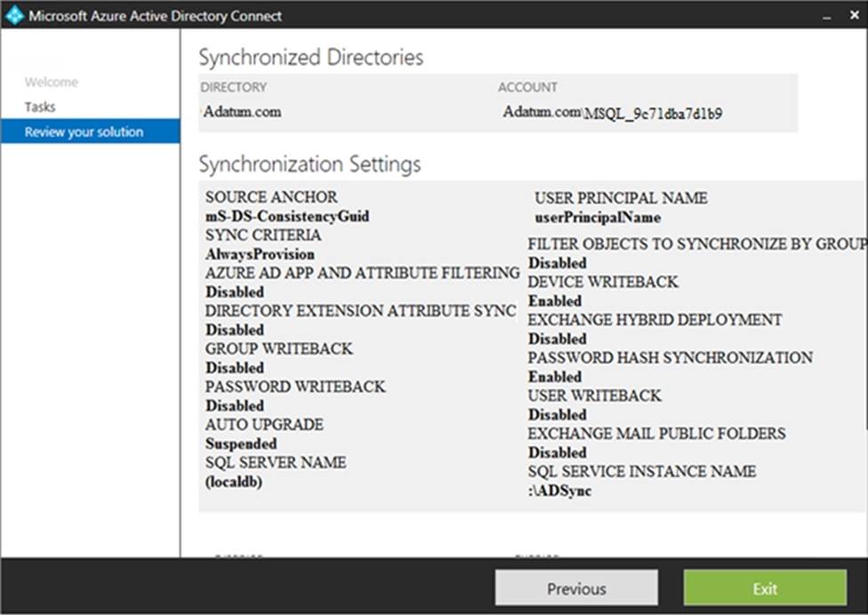Select the Welcome step in sidebar
This screenshot has width=868, height=615.
click(51, 82)
